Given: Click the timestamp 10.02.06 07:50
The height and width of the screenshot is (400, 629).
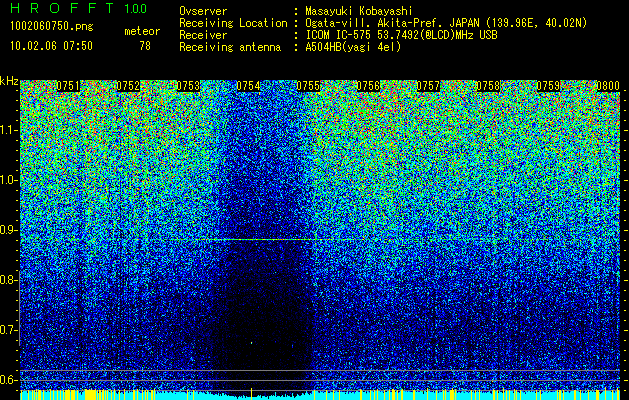Looking at the screenshot, I should point(51,46).
